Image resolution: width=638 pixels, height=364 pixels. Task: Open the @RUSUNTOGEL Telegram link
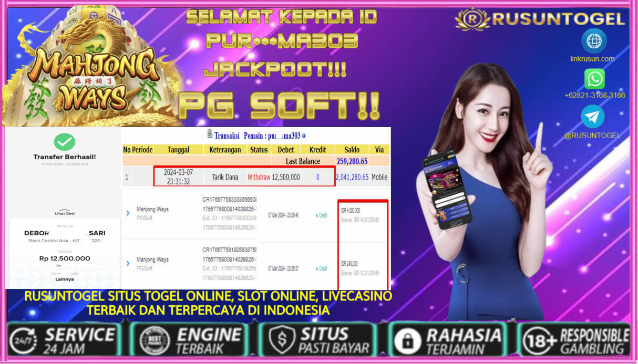(592, 136)
